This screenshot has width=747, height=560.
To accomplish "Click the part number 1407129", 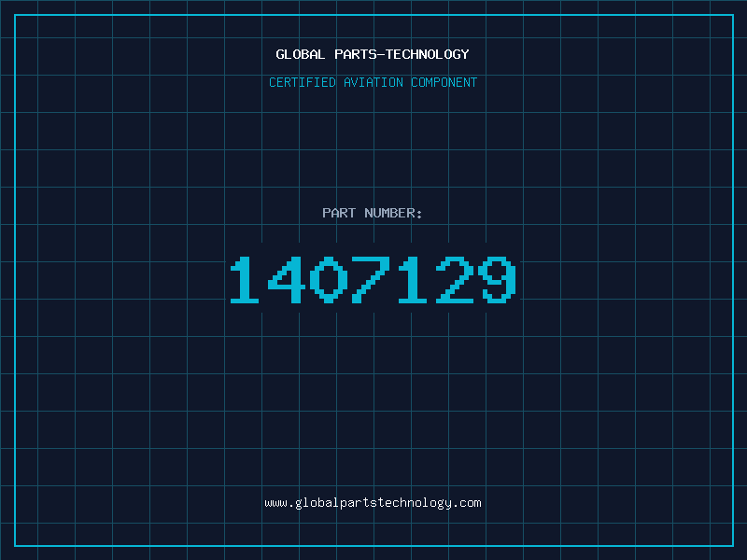I will tap(373, 279).
